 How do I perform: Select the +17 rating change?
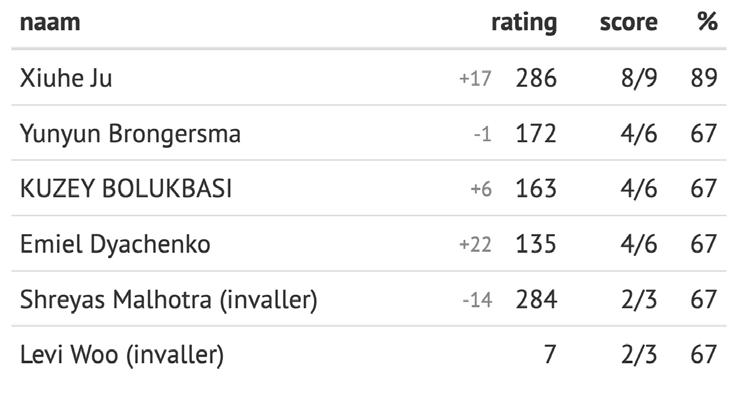476,79
